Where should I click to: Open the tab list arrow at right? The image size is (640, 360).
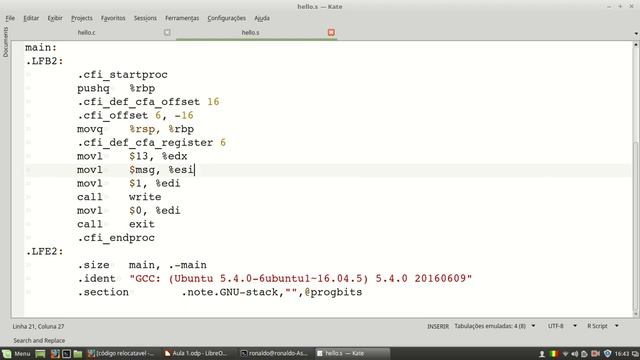click(x=636, y=33)
